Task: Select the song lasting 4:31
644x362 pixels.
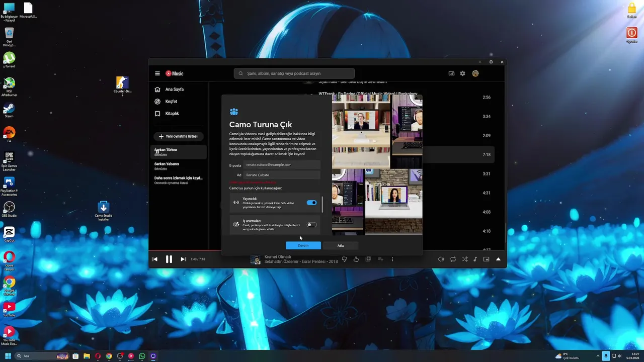Action: (x=458, y=193)
